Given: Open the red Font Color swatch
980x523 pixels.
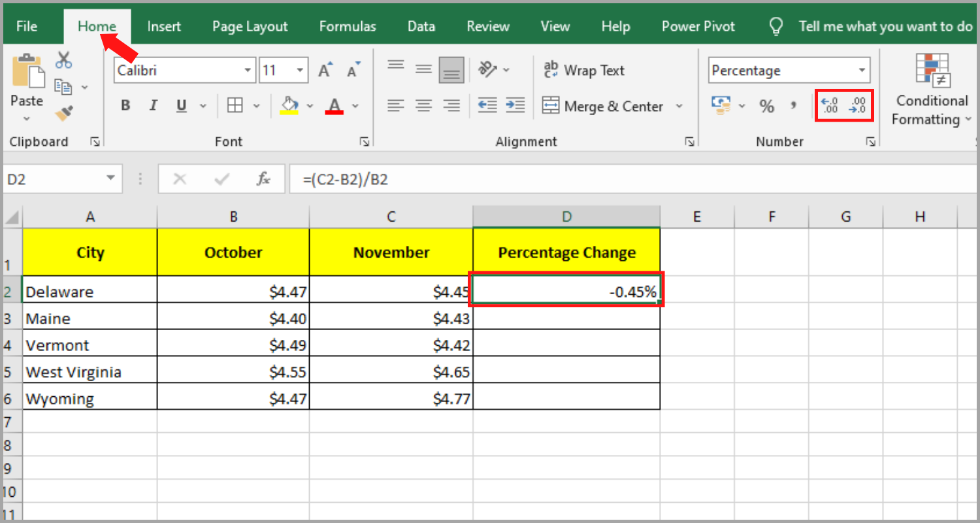Looking at the screenshot, I should click(334, 105).
